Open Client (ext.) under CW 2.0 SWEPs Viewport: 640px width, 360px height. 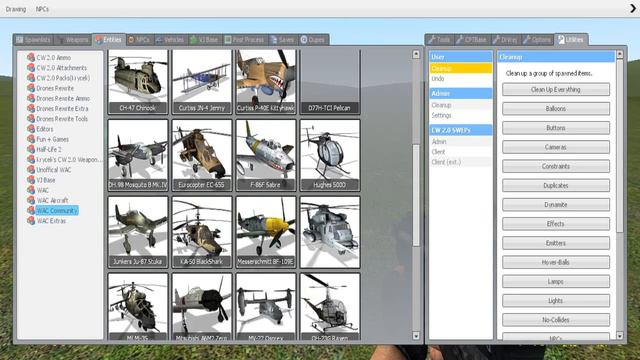click(461, 162)
